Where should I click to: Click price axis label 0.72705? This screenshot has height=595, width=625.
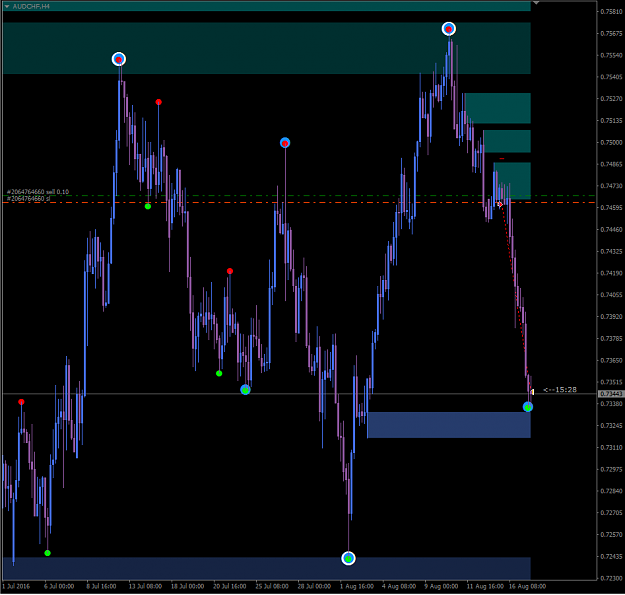(x=611, y=513)
